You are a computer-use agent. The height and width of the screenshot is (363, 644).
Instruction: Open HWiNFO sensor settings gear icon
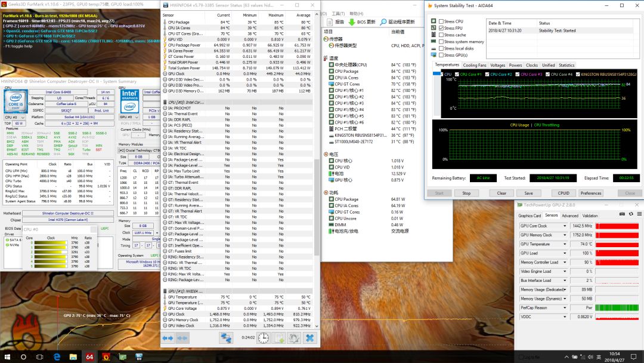click(294, 338)
